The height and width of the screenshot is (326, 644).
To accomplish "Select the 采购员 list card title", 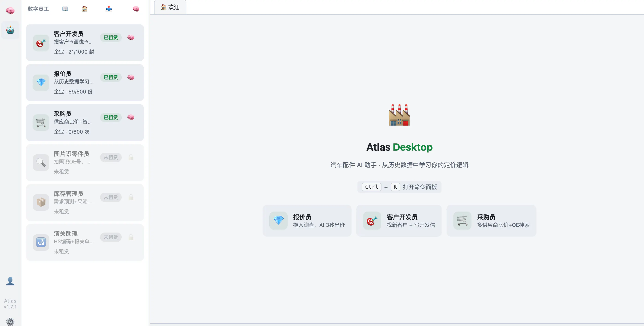I will 62,114.
